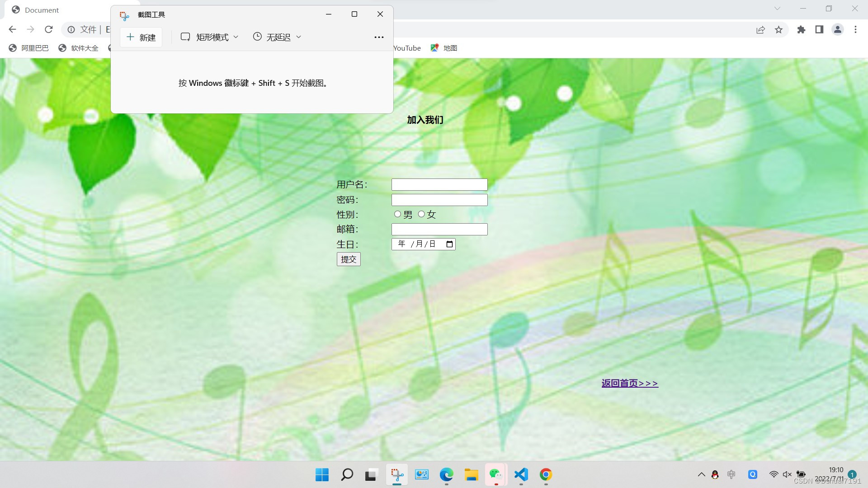The height and width of the screenshot is (488, 868).
Task: Toggle the browser side panel
Action: tap(819, 30)
